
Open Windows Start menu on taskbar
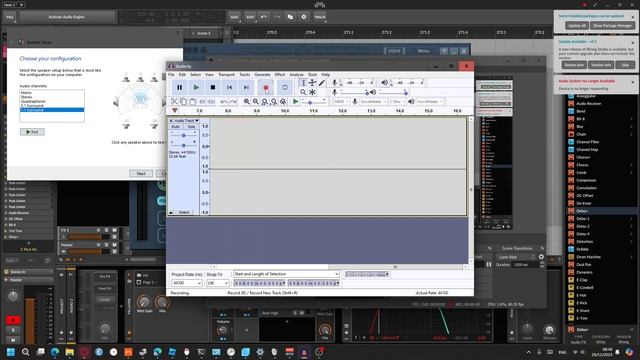point(11,352)
